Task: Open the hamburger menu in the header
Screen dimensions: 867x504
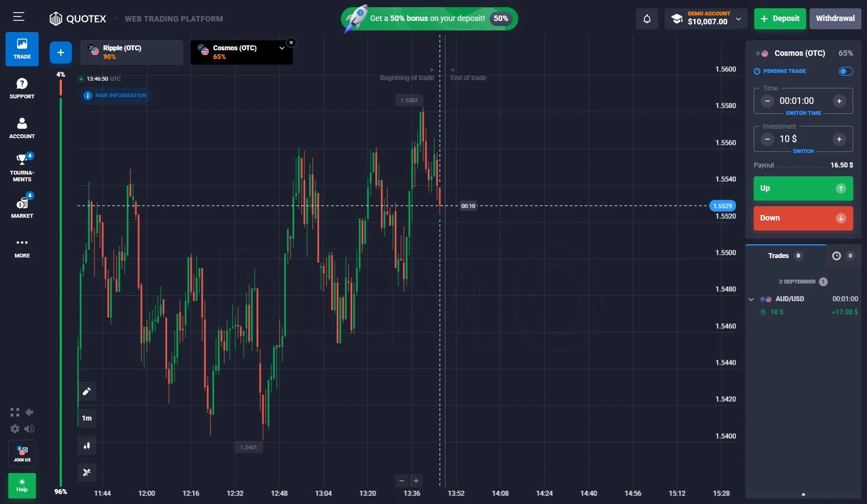Action: click(19, 17)
